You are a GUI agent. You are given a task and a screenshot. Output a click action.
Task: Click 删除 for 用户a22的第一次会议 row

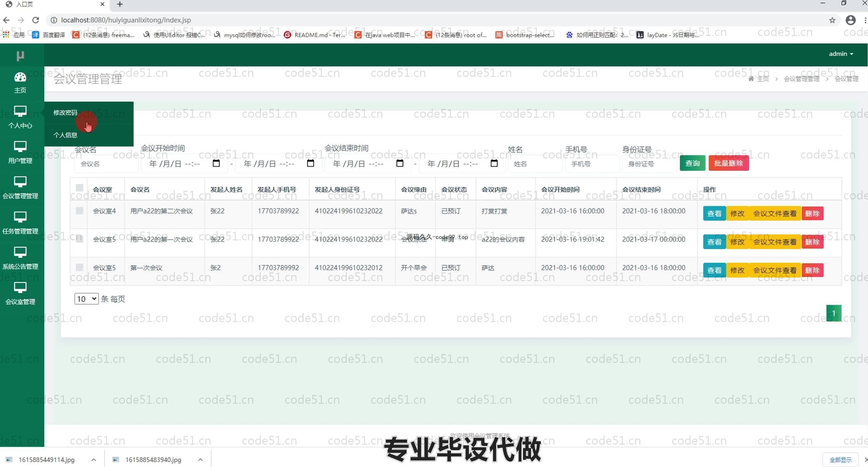pyautogui.click(x=812, y=242)
